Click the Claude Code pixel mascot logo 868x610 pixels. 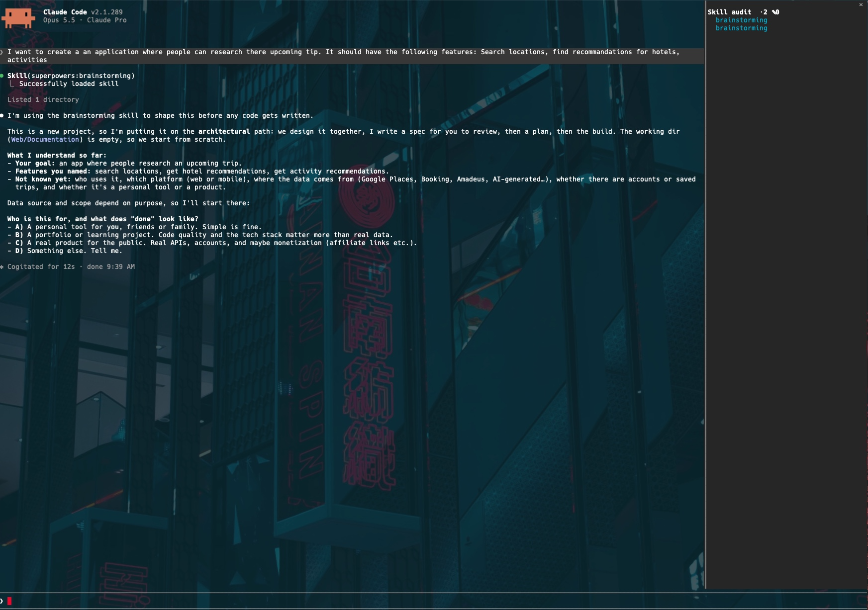(x=18, y=18)
